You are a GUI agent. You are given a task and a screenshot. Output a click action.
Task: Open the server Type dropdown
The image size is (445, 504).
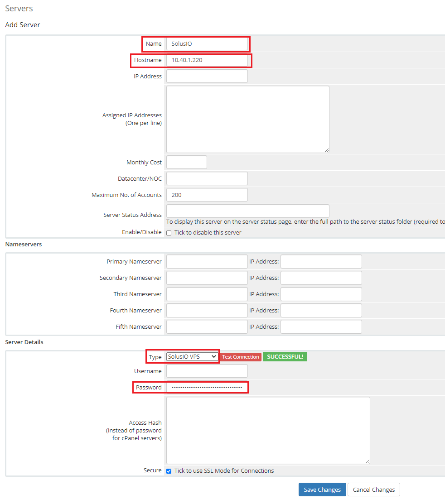192,357
